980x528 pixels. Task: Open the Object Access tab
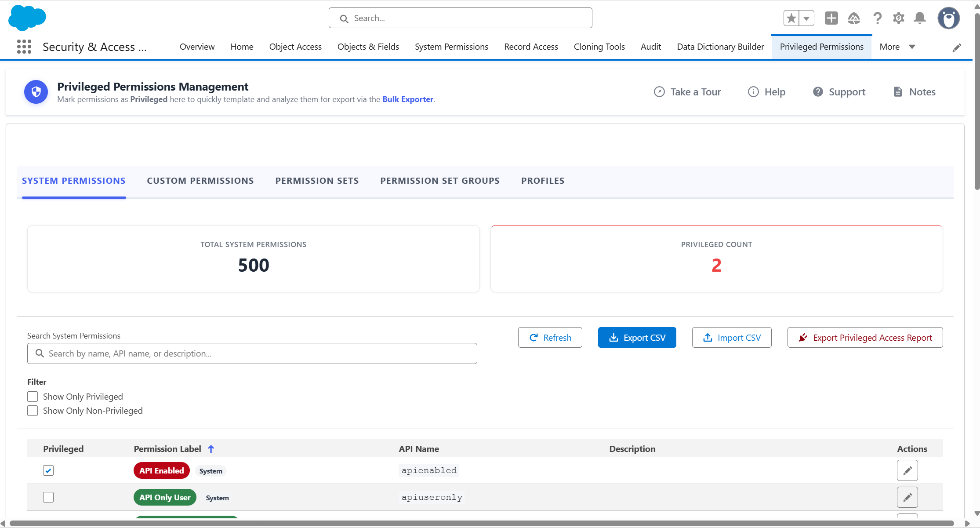pos(295,47)
